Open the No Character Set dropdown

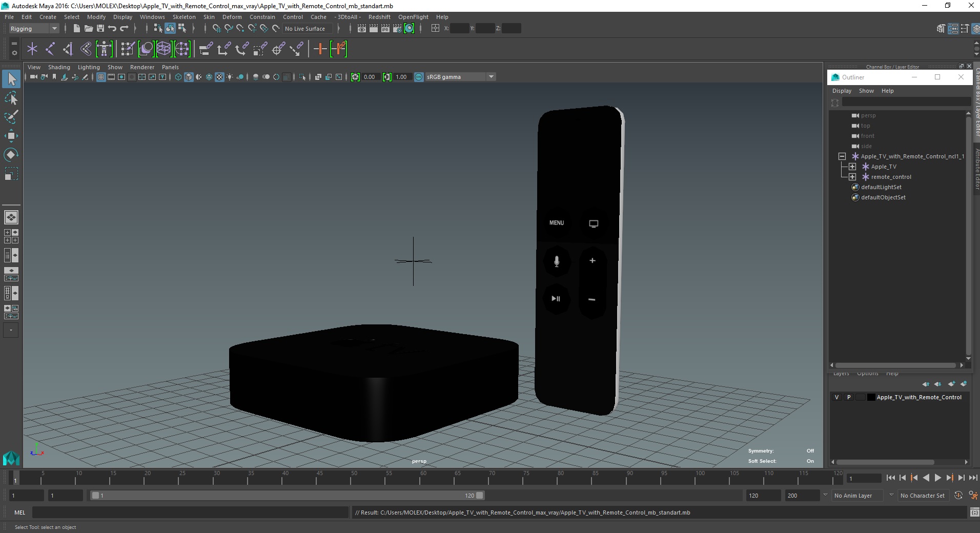(925, 496)
